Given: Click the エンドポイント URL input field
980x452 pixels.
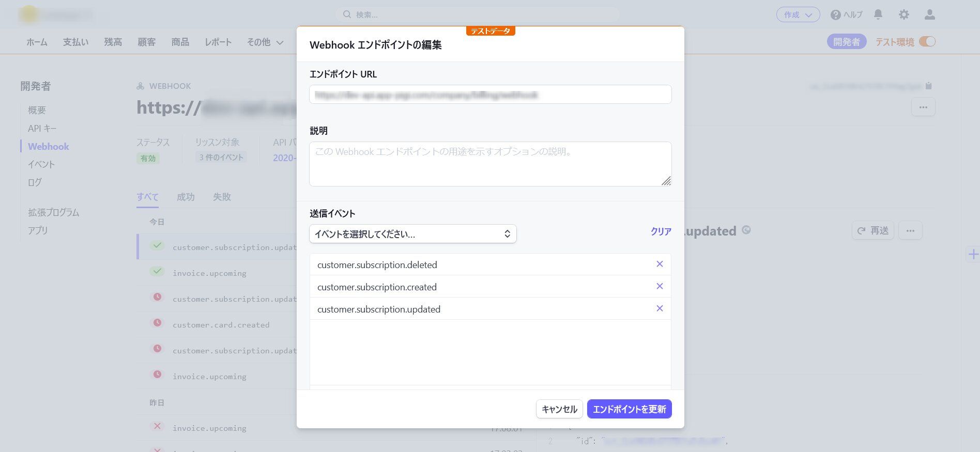Looking at the screenshot, I should click(490, 95).
